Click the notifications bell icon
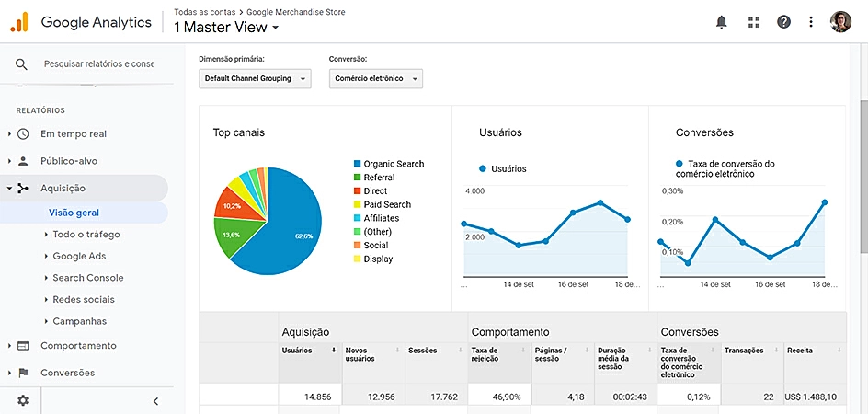The height and width of the screenshot is (414, 868). coord(722,22)
